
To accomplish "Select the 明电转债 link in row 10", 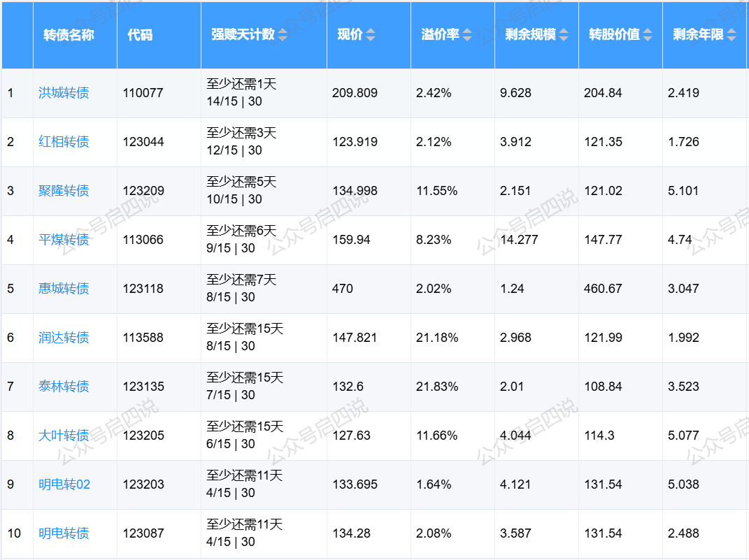I will coord(64,533).
